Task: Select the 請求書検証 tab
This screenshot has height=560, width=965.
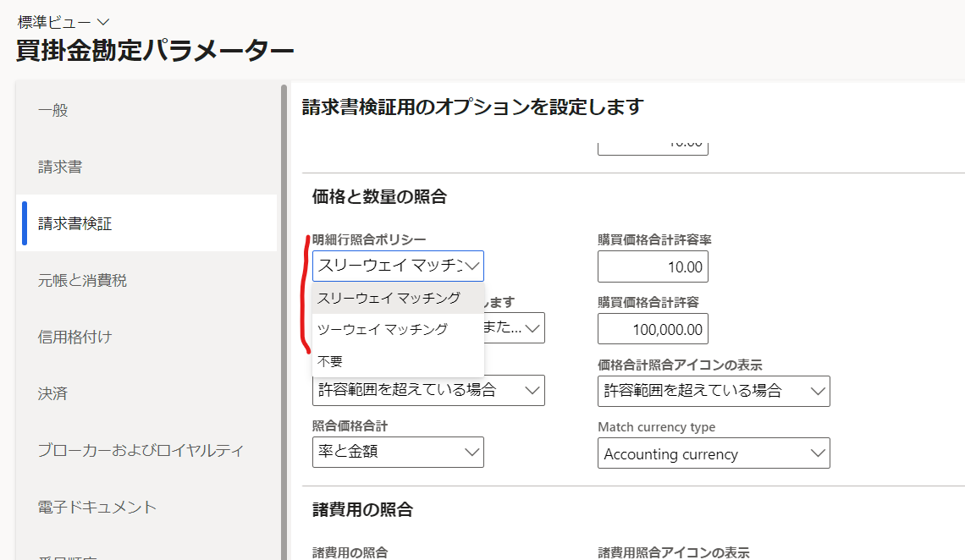Action: click(146, 223)
